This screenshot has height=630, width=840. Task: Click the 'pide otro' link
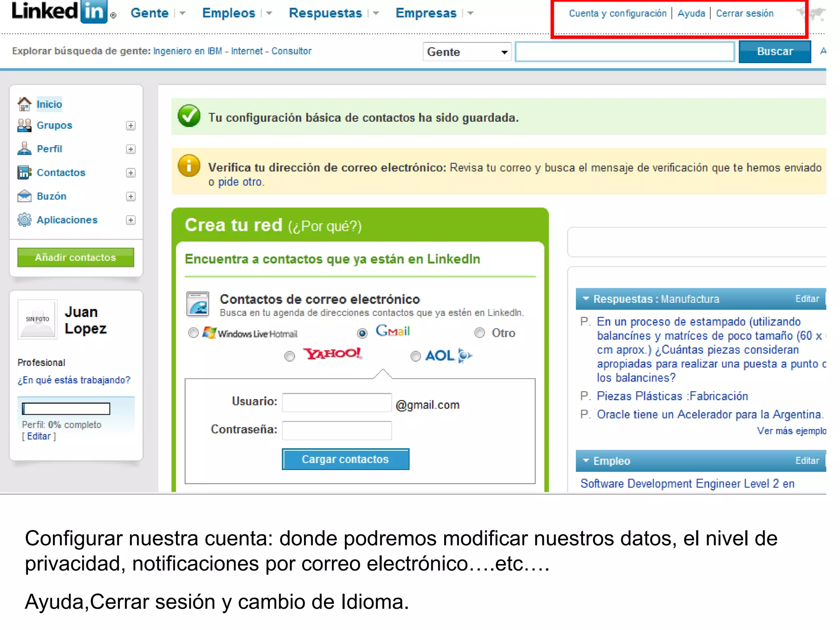click(240, 182)
